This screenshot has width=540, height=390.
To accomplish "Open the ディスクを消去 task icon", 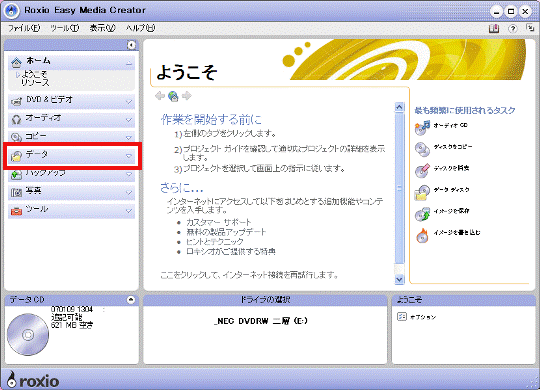I will pyautogui.click(x=422, y=170).
